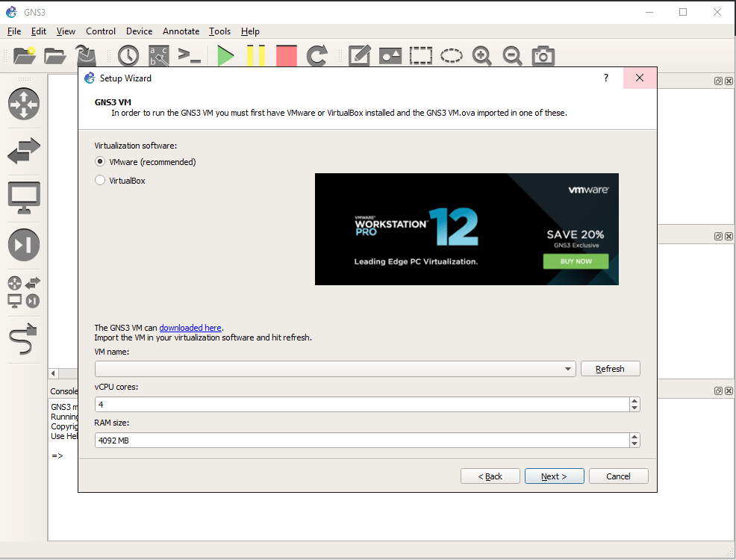Float the middle right dock panel

click(718, 236)
